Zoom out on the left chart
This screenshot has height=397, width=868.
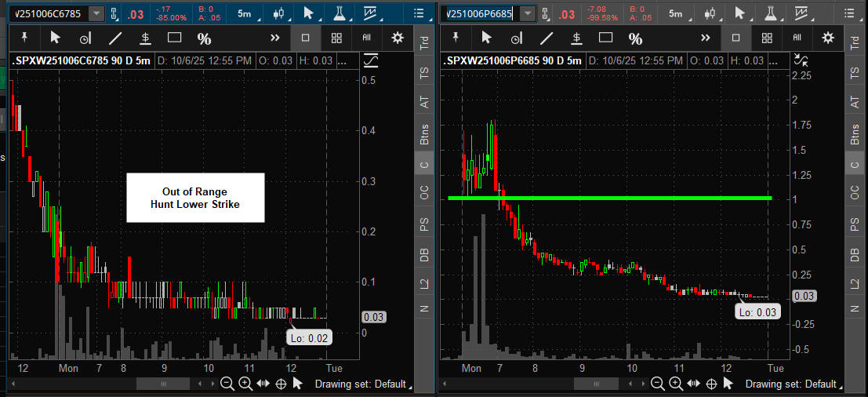[x=227, y=383]
